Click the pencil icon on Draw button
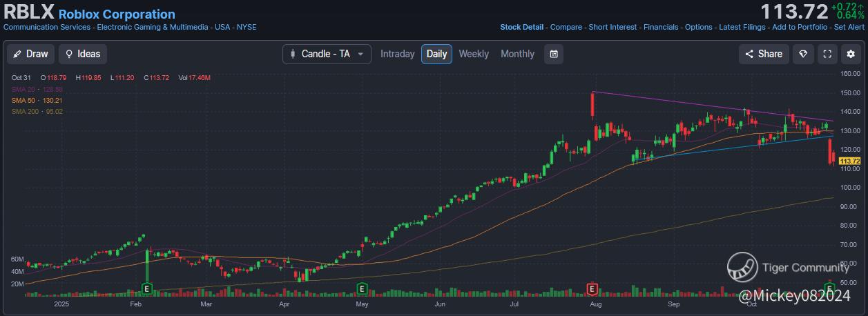Screen dimensions: 868x316 [17, 54]
